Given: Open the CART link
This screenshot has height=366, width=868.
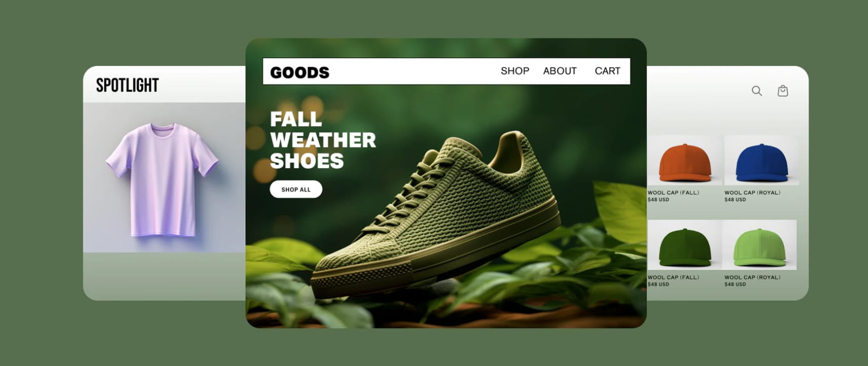Looking at the screenshot, I should [607, 71].
